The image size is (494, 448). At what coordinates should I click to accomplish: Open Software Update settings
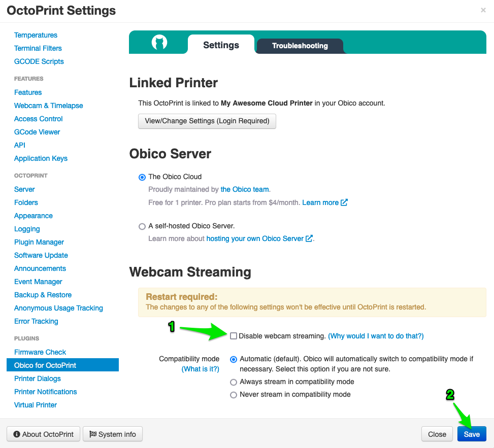tap(41, 255)
